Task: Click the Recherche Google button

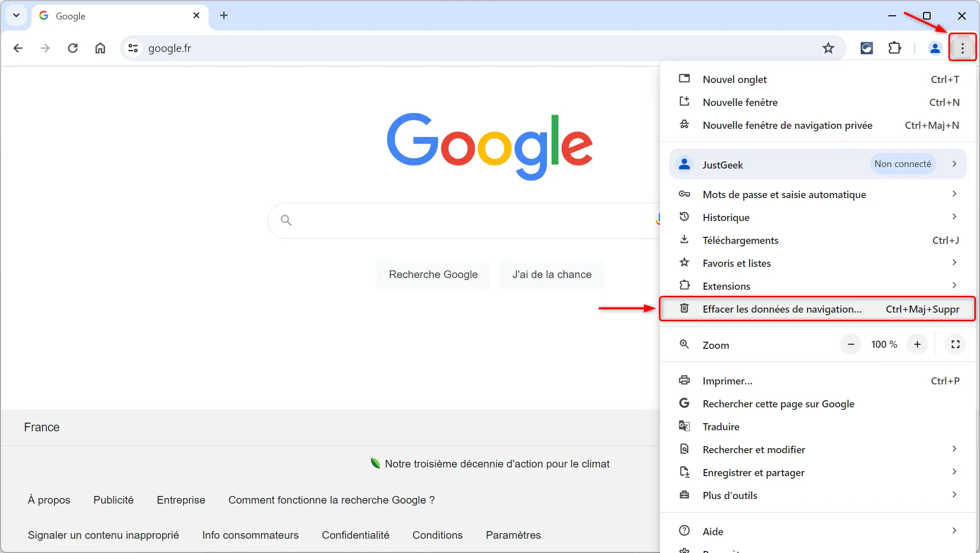Action: pyautogui.click(x=434, y=274)
